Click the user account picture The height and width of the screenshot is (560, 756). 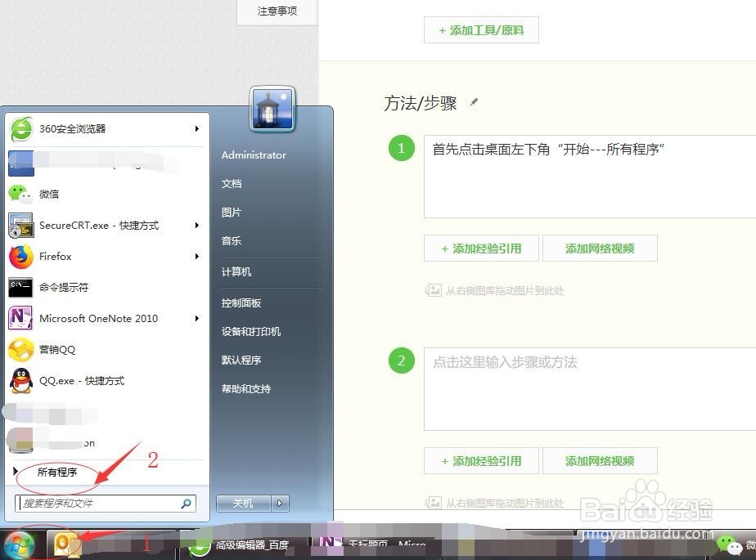pyautogui.click(x=272, y=109)
